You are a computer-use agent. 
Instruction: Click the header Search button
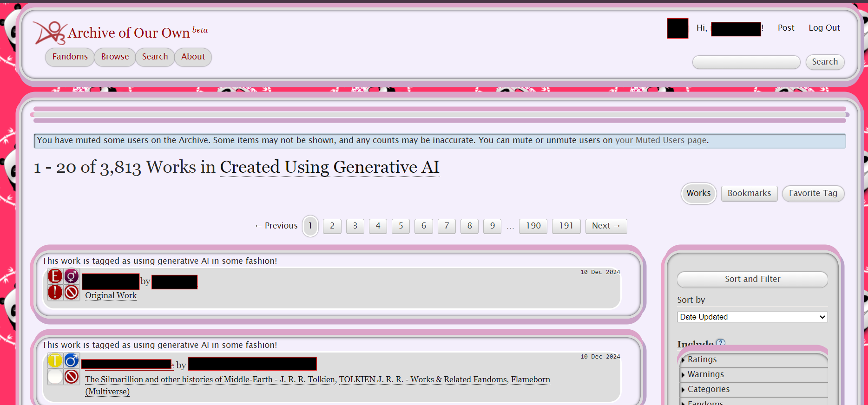(x=825, y=62)
